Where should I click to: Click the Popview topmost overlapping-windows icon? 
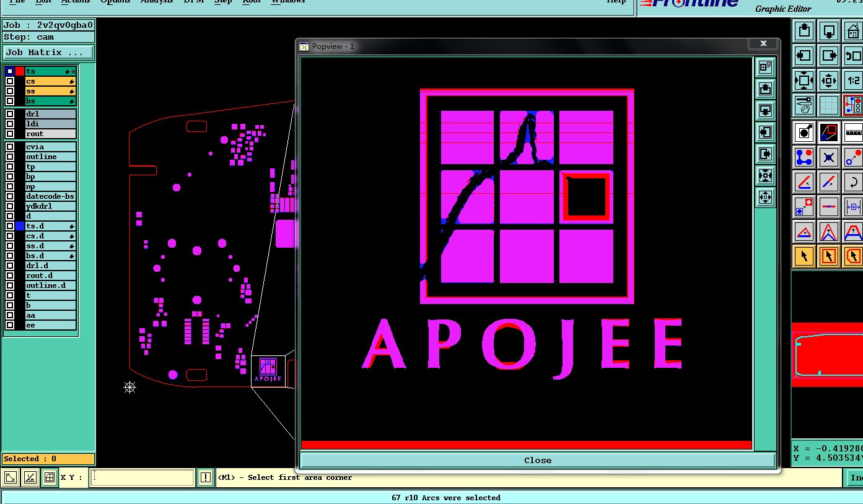pyautogui.click(x=765, y=67)
